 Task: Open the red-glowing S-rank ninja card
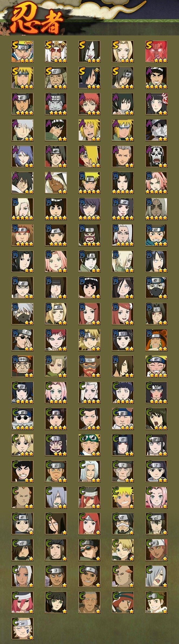point(156,52)
